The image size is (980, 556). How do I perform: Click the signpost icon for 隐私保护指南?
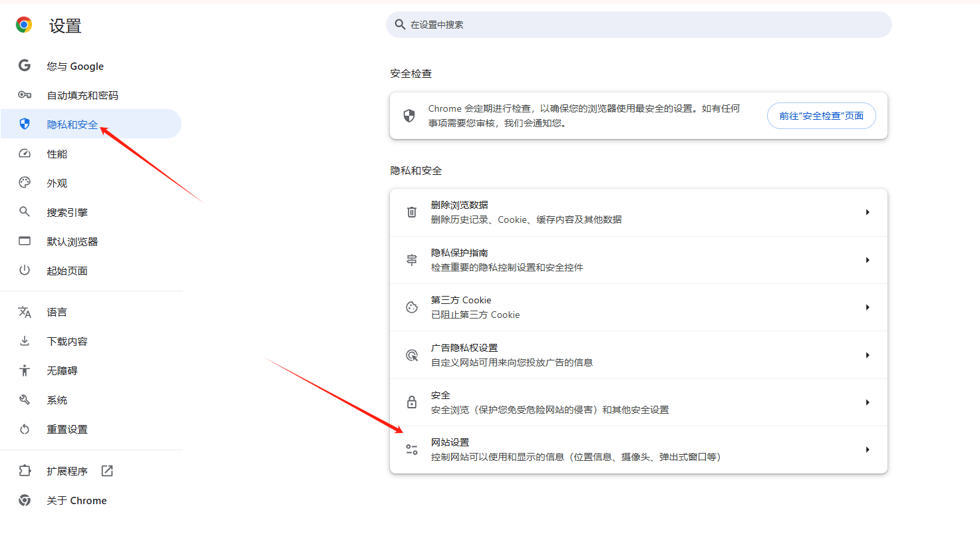pyautogui.click(x=412, y=260)
